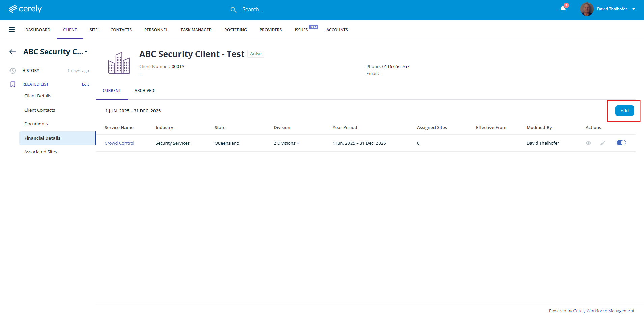Click the ABC Security Client - Test title
644x315 pixels.
coord(192,54)
